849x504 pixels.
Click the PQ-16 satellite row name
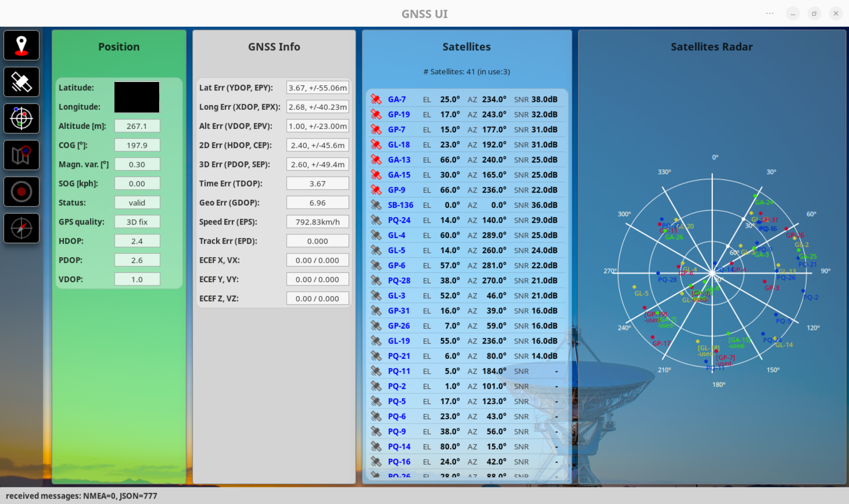(399, 462)
